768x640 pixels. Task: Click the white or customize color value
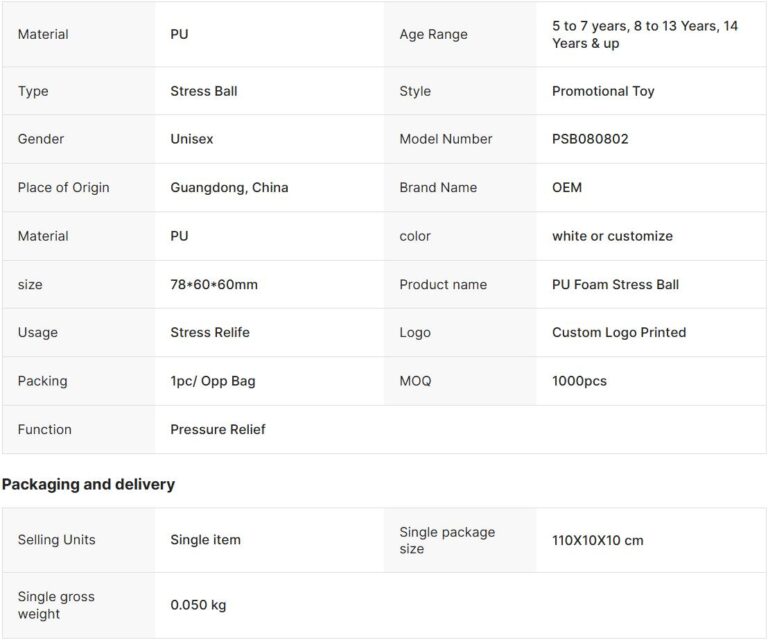click(x=612, y=236)
